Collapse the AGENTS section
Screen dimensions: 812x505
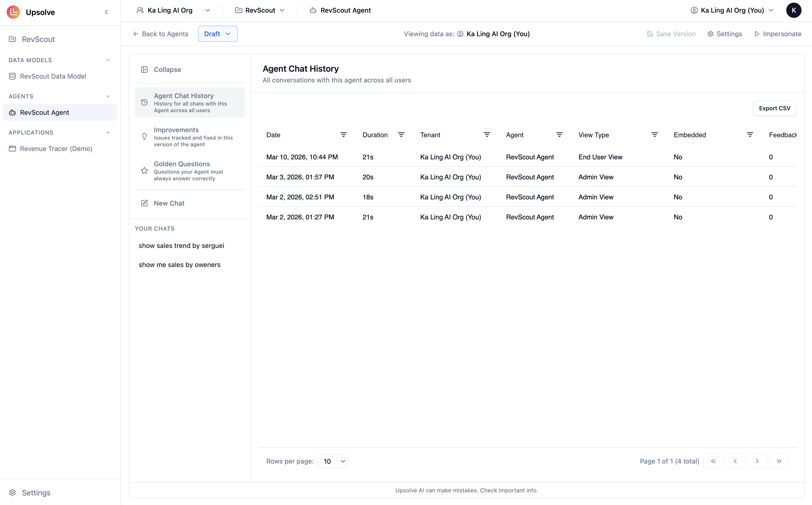pyautogui.click(x=108, y=96)
